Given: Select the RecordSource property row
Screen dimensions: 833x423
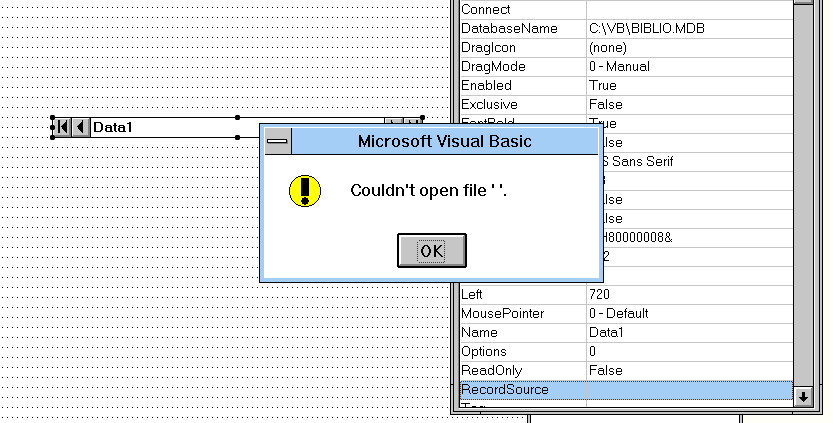Looking at the screenshot, I should pos(626,390).
